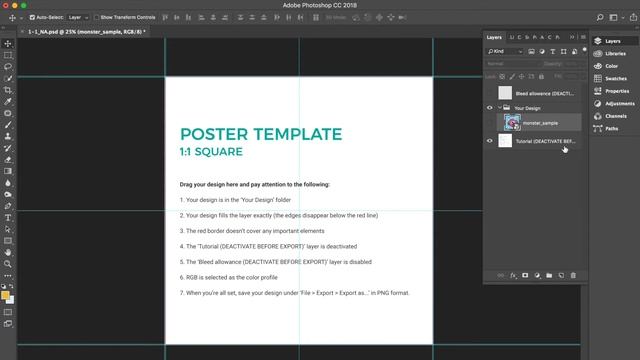Toggle layer filtering on/off switch
The image size is (640, 360).
[x=584, y=50]
